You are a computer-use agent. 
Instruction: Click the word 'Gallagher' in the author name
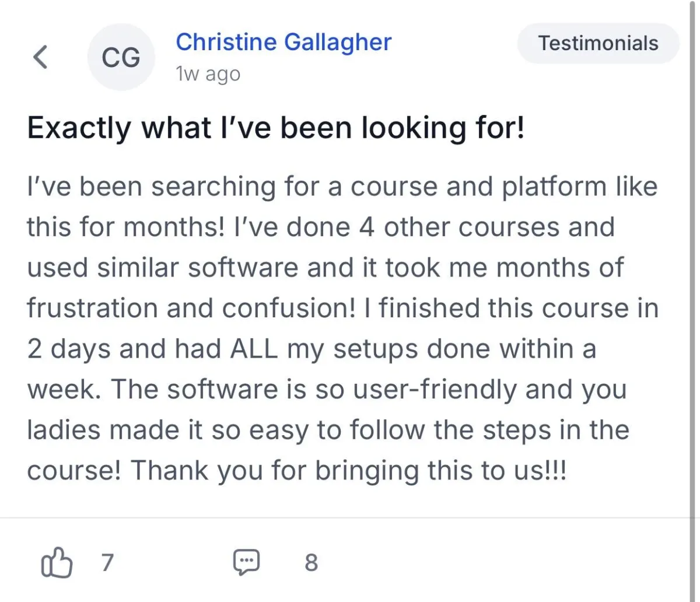click(338, 43)
